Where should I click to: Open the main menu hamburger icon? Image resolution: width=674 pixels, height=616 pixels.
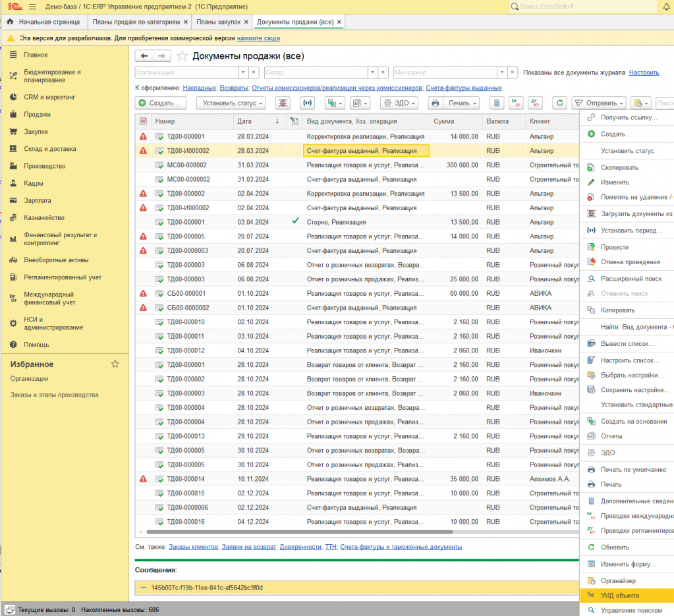pyautogui.click(x=32, y=7)
